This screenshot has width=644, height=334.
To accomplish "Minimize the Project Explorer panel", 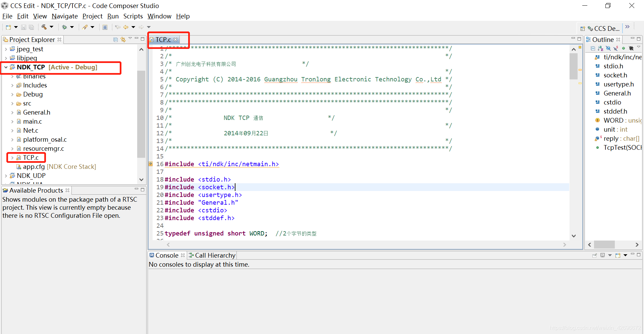I will coord(137,39).
